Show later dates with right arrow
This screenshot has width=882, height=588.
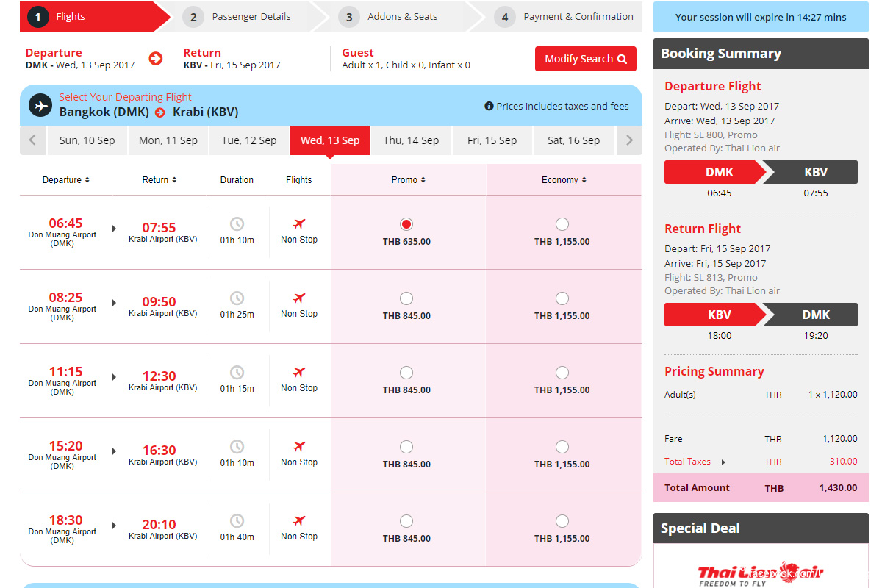tap(629, 140)
